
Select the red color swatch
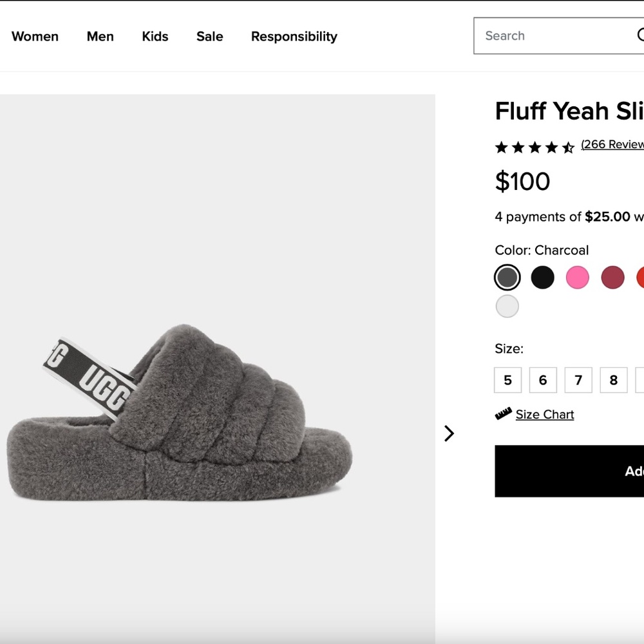641,277
